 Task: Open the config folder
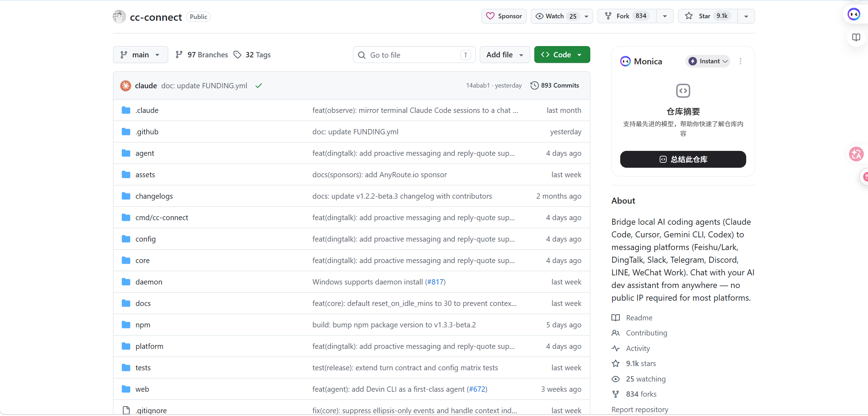(145, 239)
